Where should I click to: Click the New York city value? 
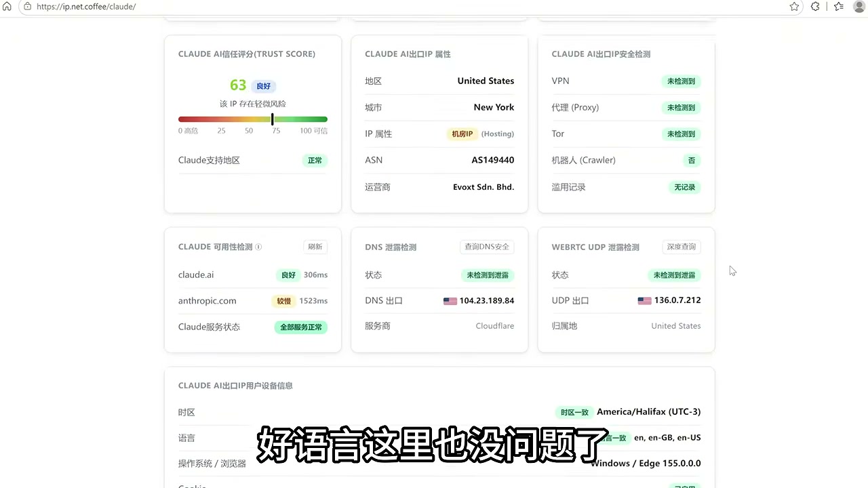494,108
